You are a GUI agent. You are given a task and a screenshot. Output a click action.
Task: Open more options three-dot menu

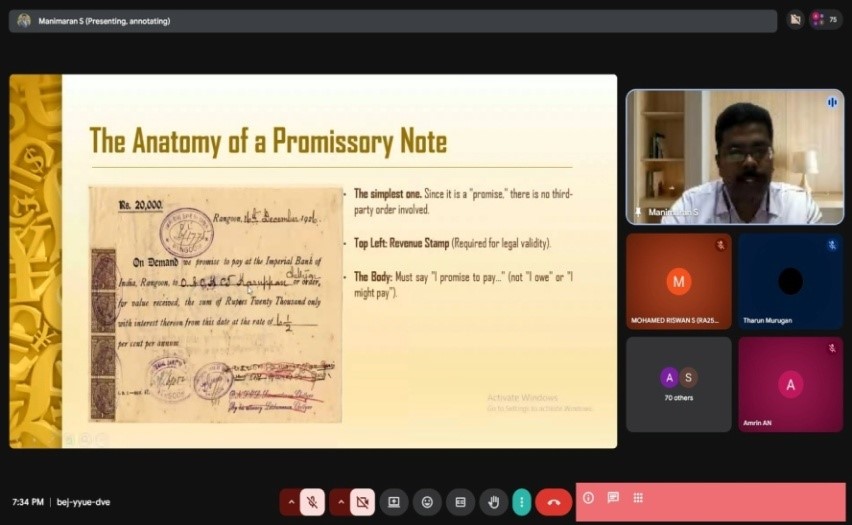(522, 502)
